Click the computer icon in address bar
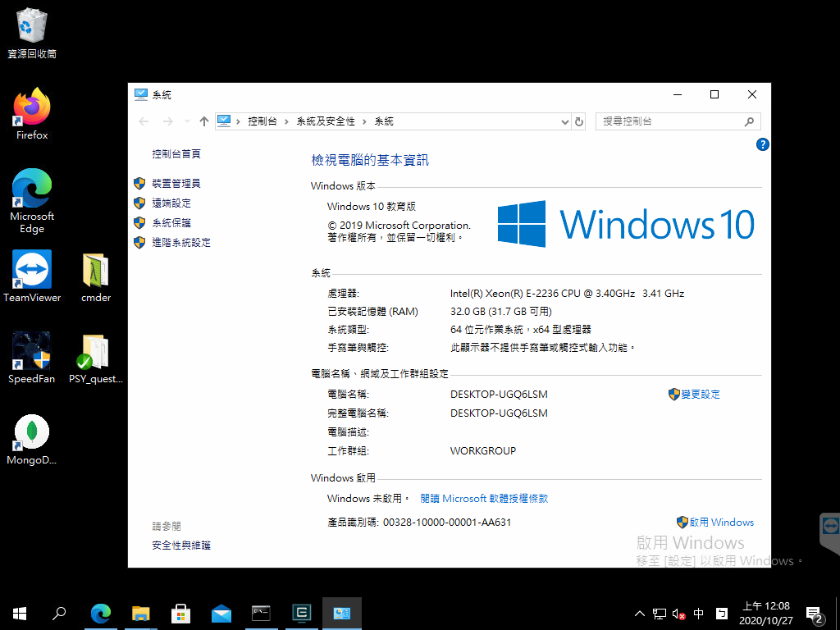The height and width of the screenshot is (630, 840). tap(224, 121)
